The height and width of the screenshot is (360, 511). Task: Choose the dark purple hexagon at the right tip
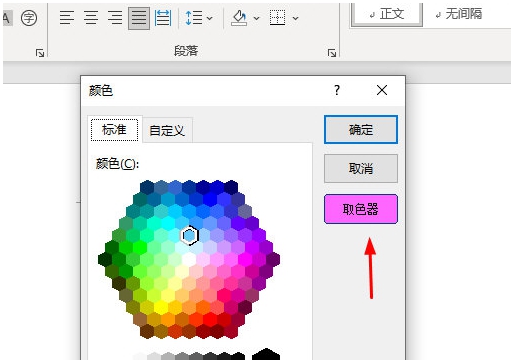click(x=273, y=259)
